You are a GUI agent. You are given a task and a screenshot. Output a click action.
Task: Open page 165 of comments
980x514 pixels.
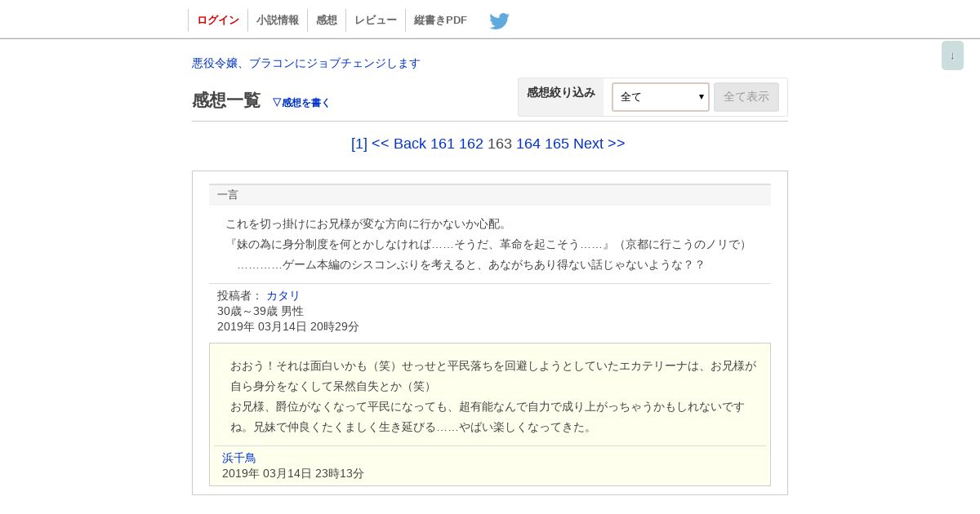557,144
